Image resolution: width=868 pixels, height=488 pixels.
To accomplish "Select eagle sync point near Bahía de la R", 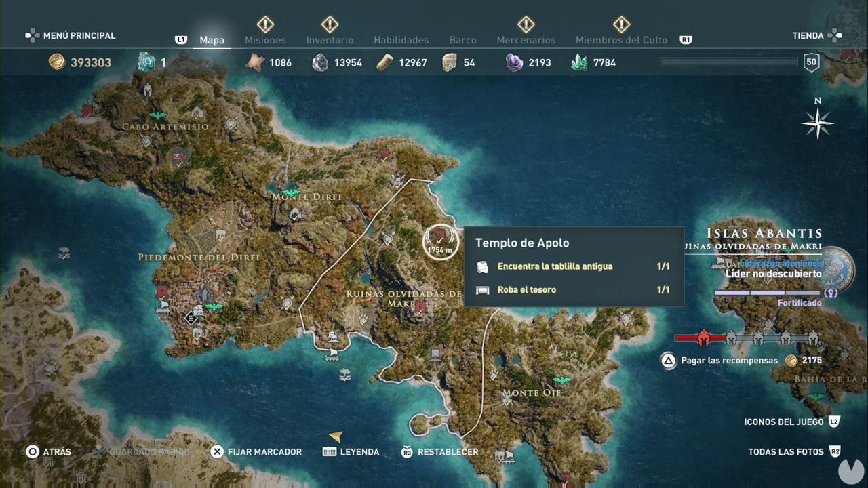I will 816,397.
